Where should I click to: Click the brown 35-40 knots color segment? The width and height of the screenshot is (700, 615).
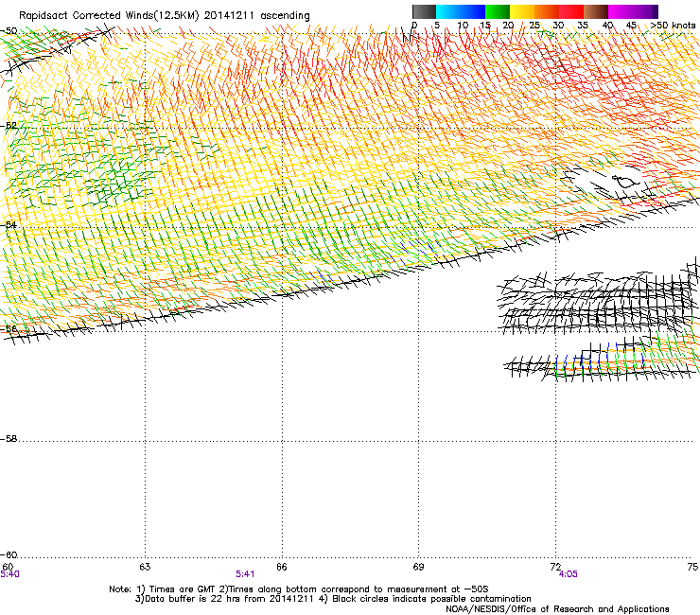pyautogui.click(x=596, y=11)
